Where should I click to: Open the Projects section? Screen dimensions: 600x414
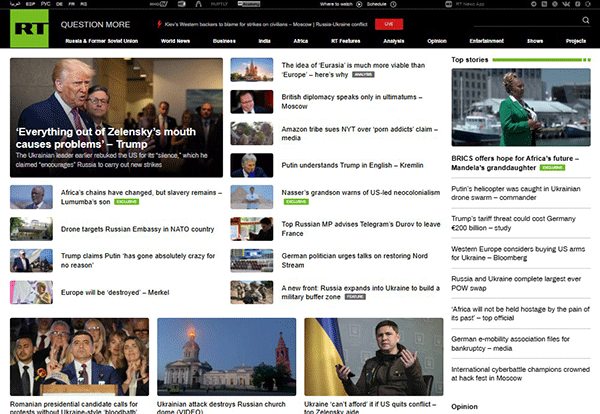pos(576,41)
